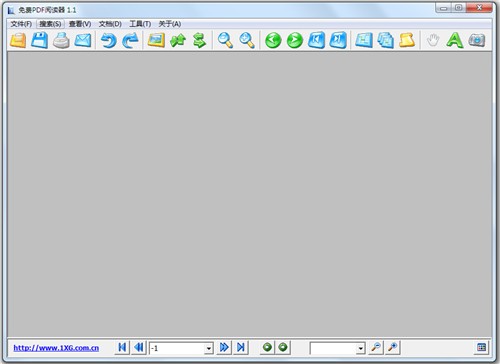
Task: Expand the page number dropdown showing -1
Action: (x=208, y=349)
